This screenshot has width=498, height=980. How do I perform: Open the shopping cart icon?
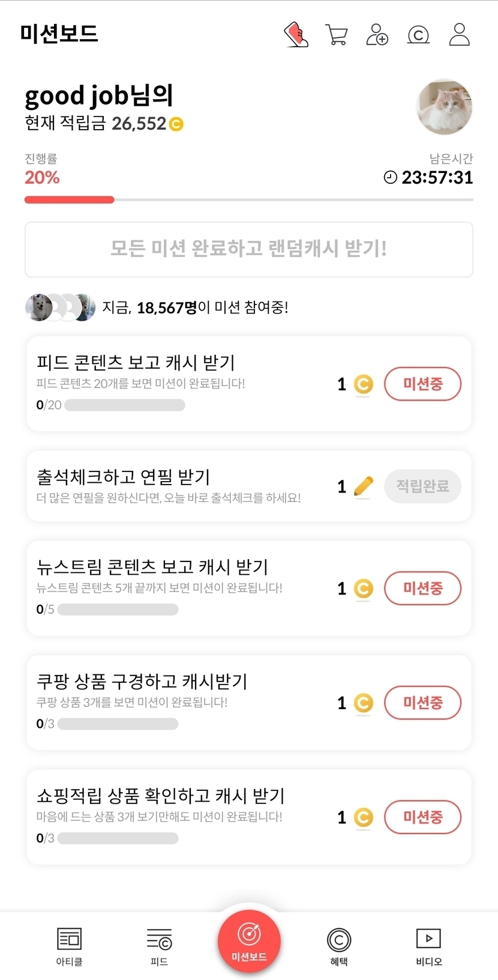click(337, 35)
